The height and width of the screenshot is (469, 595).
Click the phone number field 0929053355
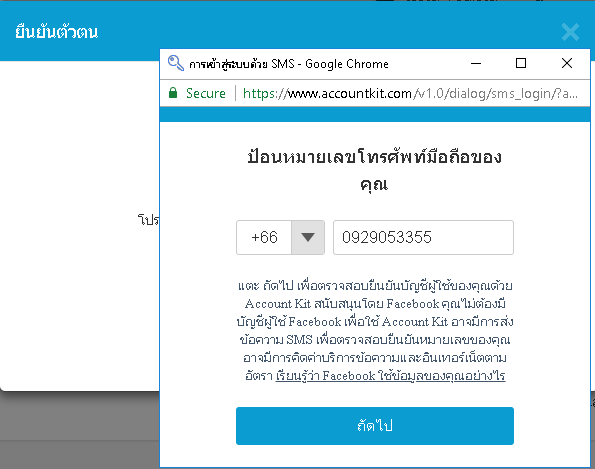(x=423, y=238)
